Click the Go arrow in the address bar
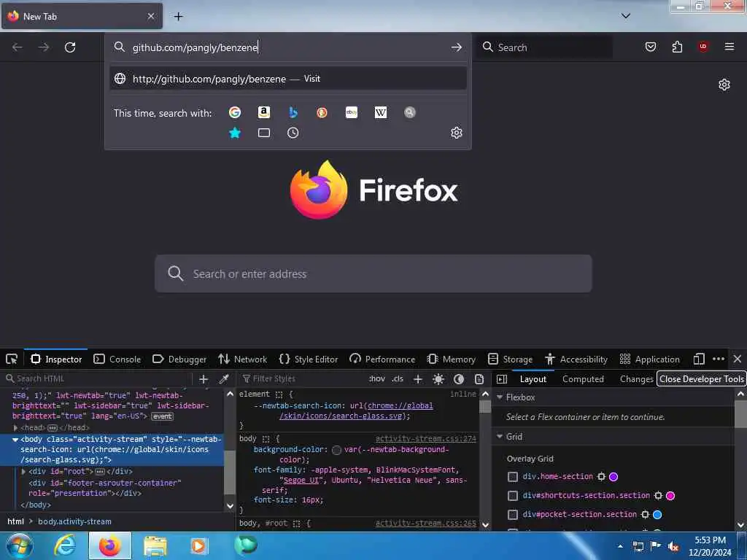The height and width of the screenshot is (560, 747). pos(457,47)
